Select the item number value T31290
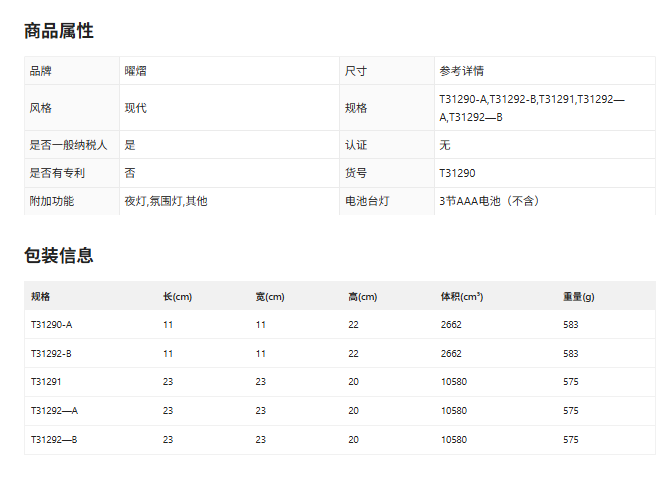This screenshot has height=479, width=666. (457, 173)
